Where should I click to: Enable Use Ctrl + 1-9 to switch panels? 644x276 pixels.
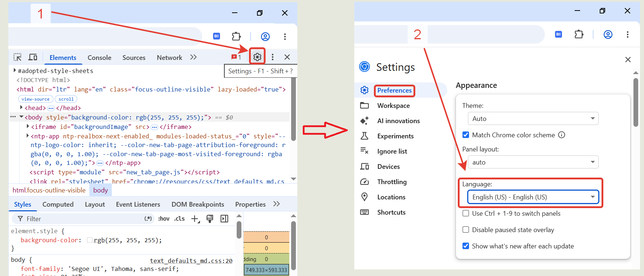pyautogui.click(x=466, y=214)
